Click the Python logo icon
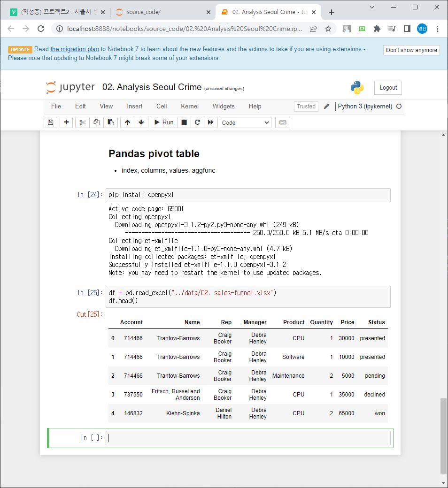The image size is (448, 488). [357, 88]
